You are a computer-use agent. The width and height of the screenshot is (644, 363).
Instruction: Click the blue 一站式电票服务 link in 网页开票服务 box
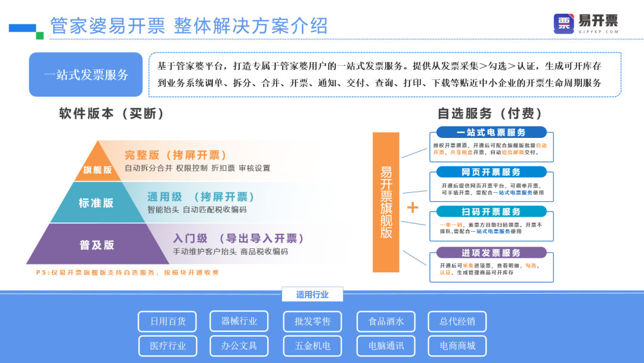(x=512, y=192)
